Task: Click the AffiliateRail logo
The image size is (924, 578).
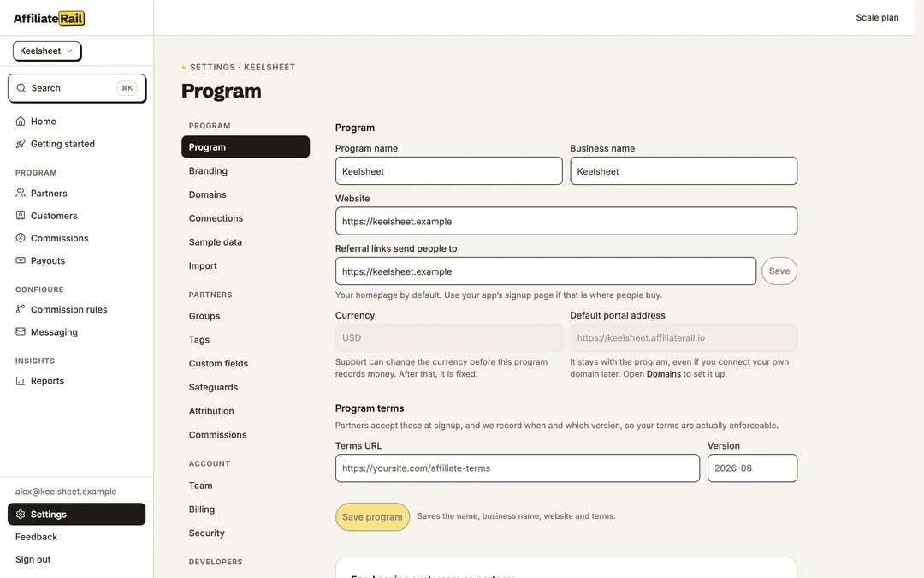Action: [49, 18]
